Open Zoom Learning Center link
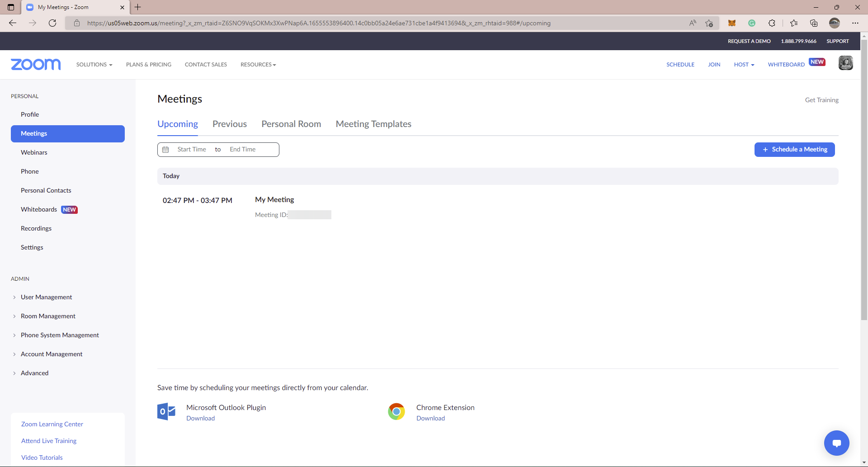 pos(52,424)
